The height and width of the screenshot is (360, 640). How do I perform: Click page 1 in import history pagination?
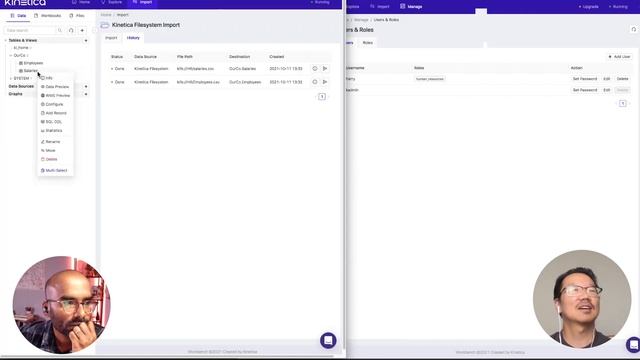tap(322, 97)
